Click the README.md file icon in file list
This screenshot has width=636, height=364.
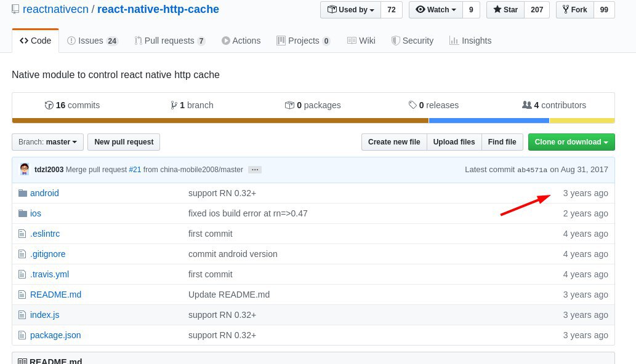pyautogui.click(x=22, y=295)
